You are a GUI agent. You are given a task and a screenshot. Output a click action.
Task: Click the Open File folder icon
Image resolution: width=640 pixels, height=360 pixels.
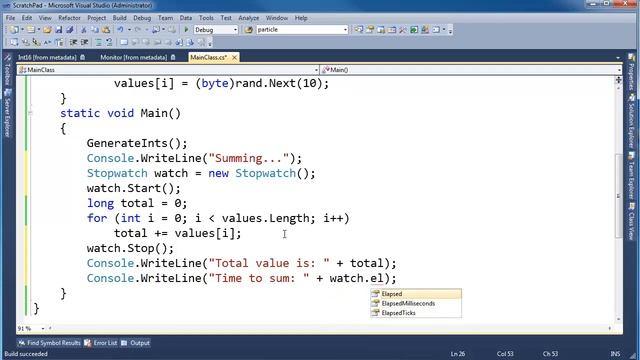pos(47,30)
